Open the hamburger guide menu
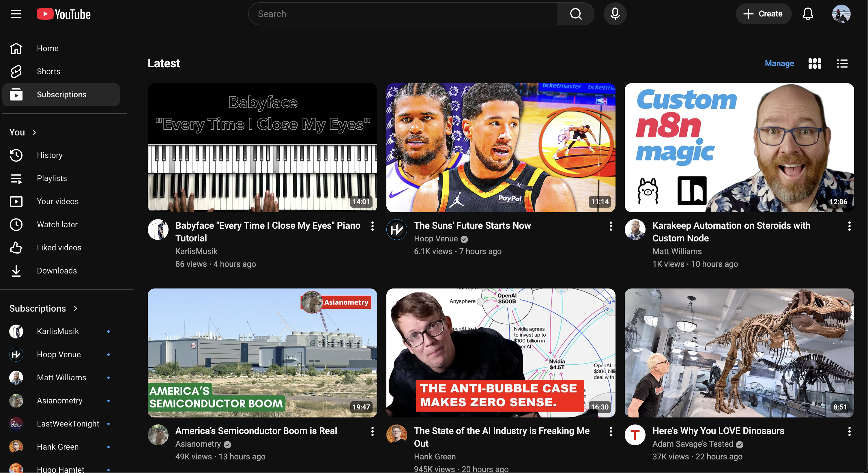The width and height of the screenshot is (868, 473). [16, 14]
